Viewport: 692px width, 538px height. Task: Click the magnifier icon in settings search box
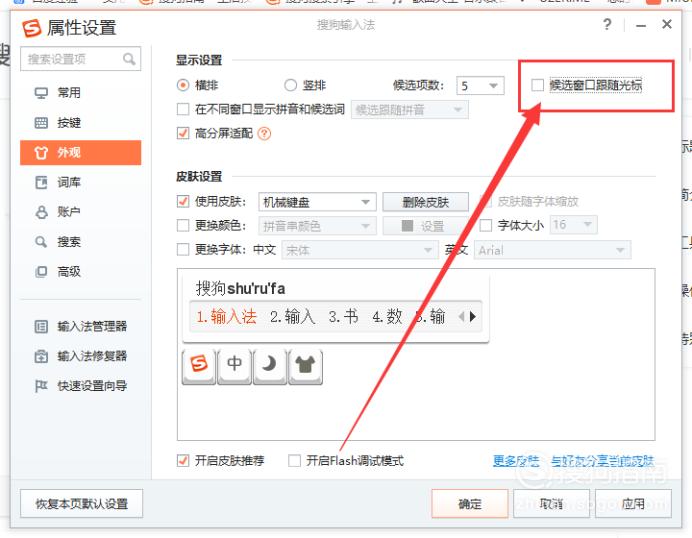[x=129, y=59]
